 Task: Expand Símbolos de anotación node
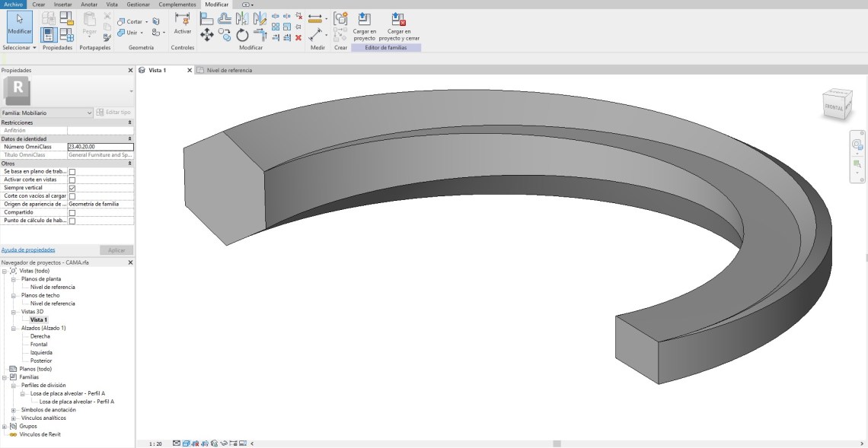tap(14, 410)
